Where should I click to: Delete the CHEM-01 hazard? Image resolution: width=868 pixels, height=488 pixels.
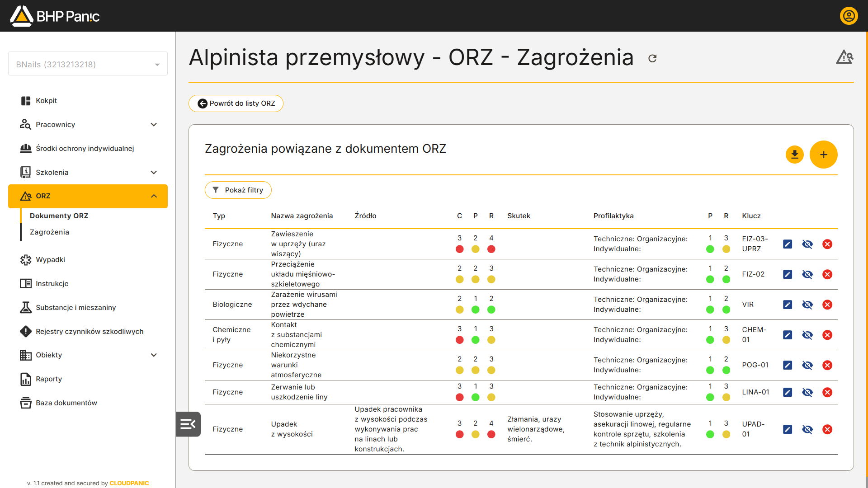pyautogui.click(x=827, y=335)
